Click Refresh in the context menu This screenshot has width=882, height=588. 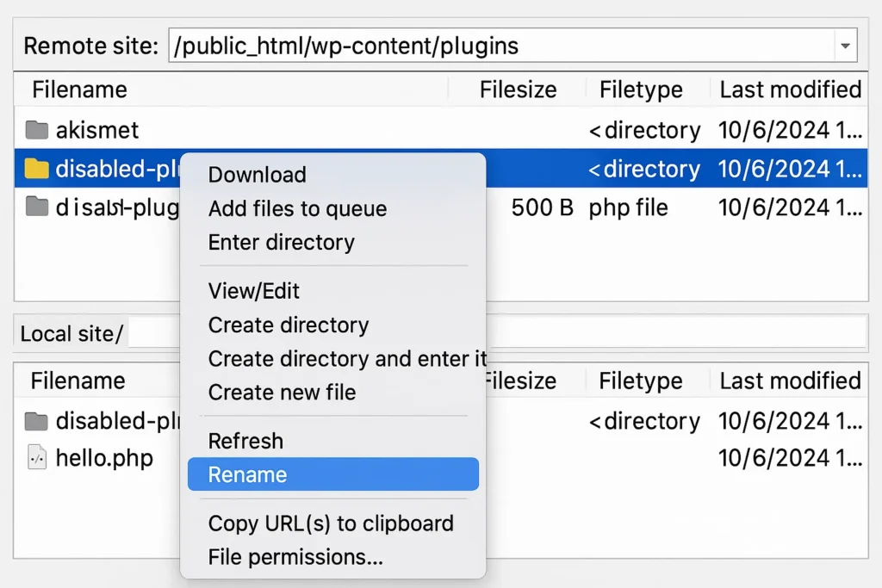click(245, 442)
